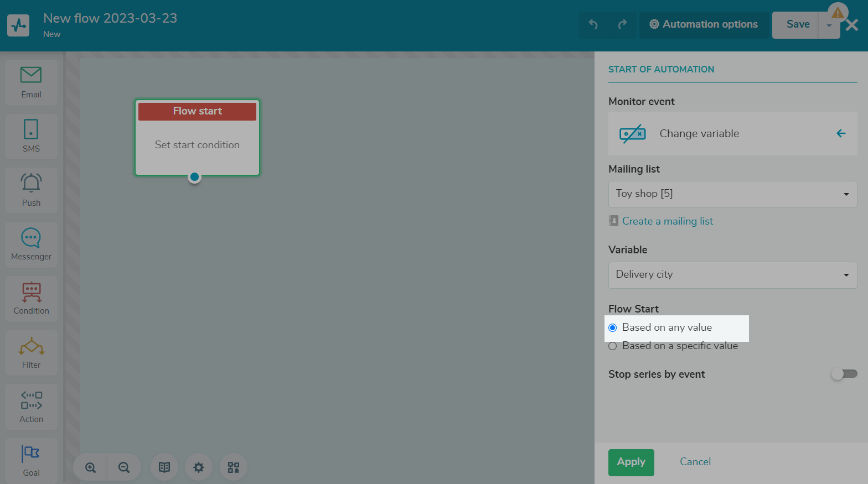Image resolution: width=868 pixels, height=484 pixels.
Task: Close the flow editor
Action: (x=852, y=25)
